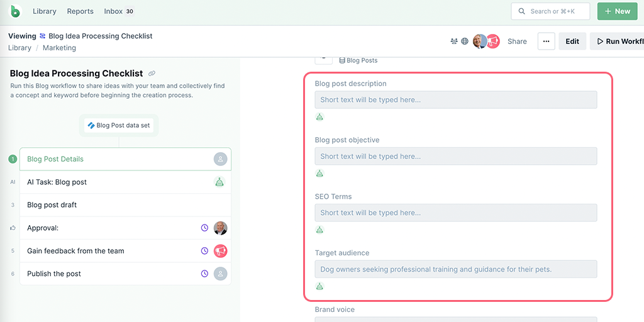Click the Edit button
The width and height of the screenshot is (644, 322).
(x=572, y=41)
